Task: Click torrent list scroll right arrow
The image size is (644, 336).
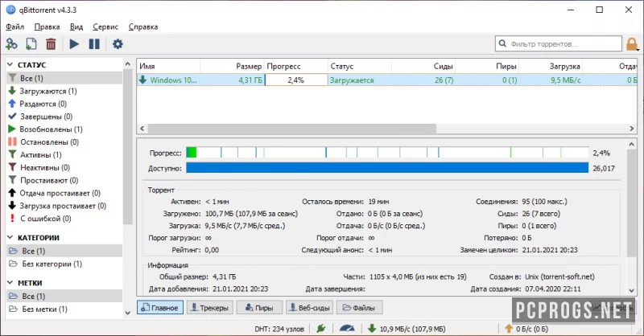Action: click(632, 129)
